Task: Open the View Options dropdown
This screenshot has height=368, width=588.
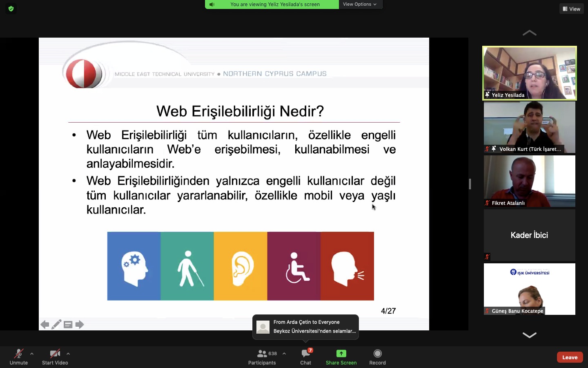Action: [x=360, y=4]
